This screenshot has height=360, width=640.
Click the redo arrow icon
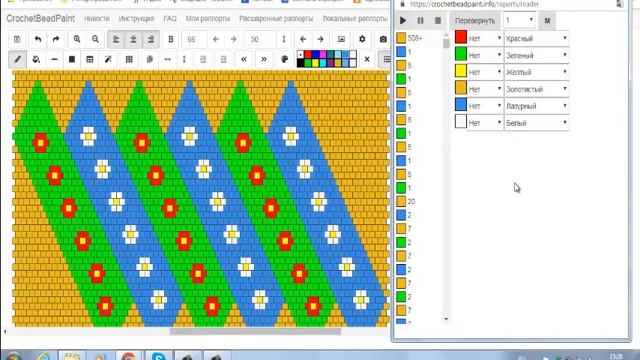pos(56,39)
